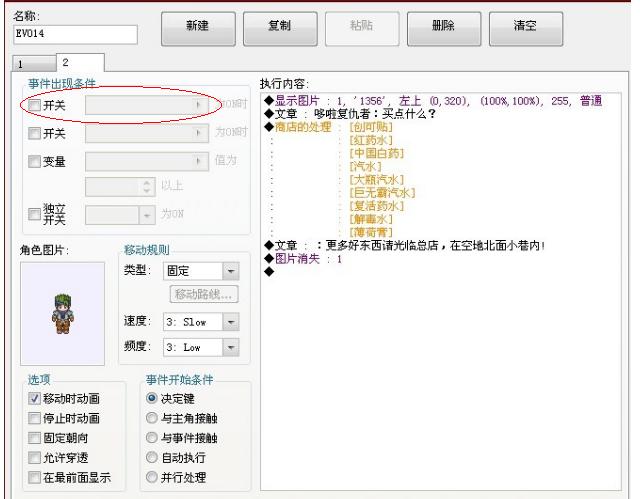Select the shop item [大瓶汽水] line
Screen dimensions: 640x499
click(x=376, y=180)
